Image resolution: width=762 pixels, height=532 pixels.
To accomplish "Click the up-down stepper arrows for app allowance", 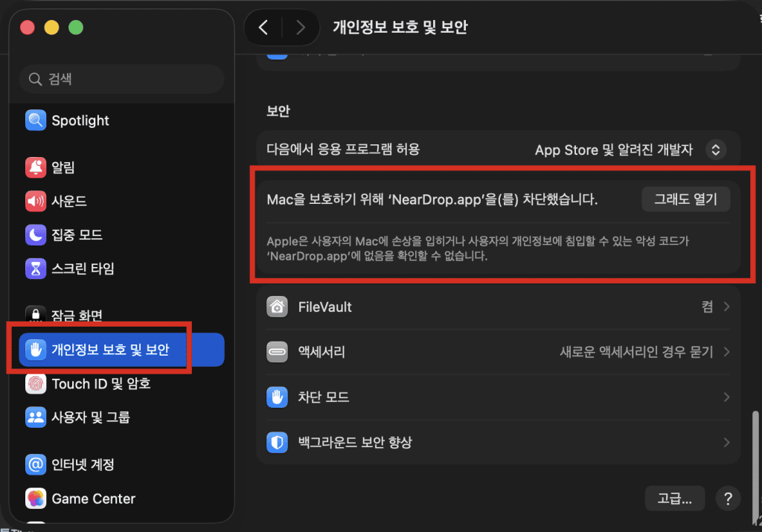I will (x=716, y=150).
